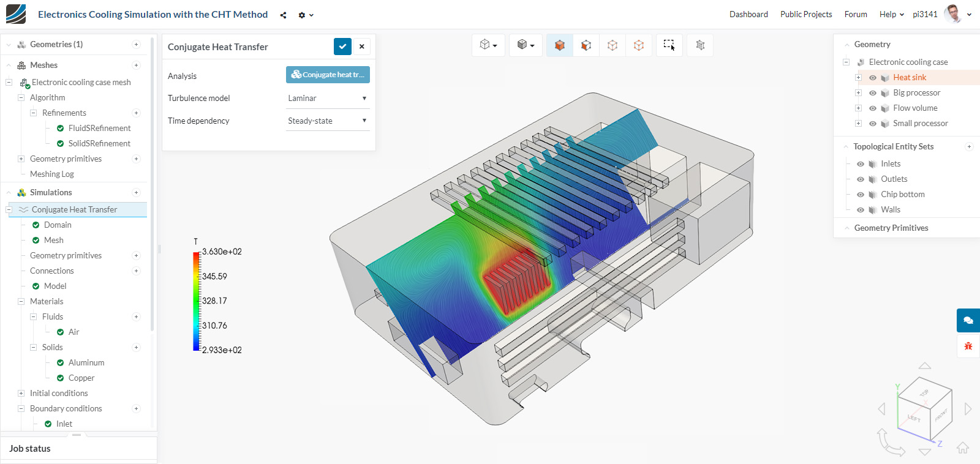Expand the Initial conditions tree node
Screen dimensions: 980x464
coord(21,393)
